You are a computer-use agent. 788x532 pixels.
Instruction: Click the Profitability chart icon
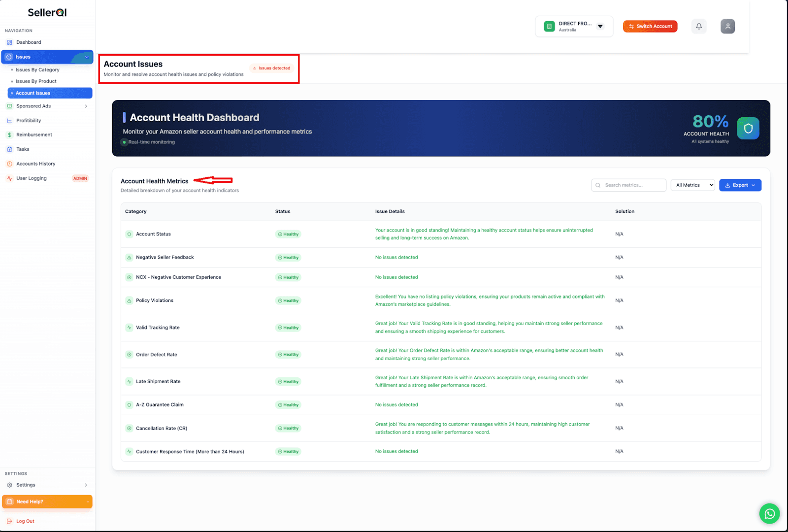(x=9, y=120)
